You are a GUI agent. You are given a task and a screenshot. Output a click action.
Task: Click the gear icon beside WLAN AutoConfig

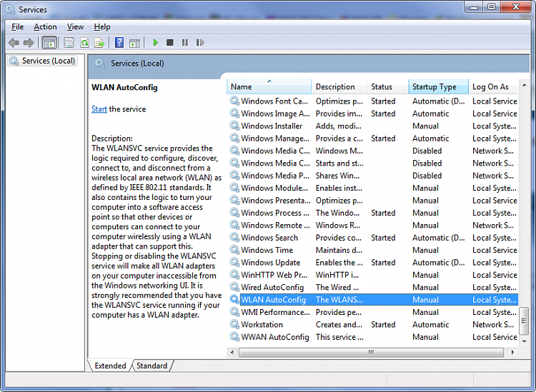(x=234, y=299)
